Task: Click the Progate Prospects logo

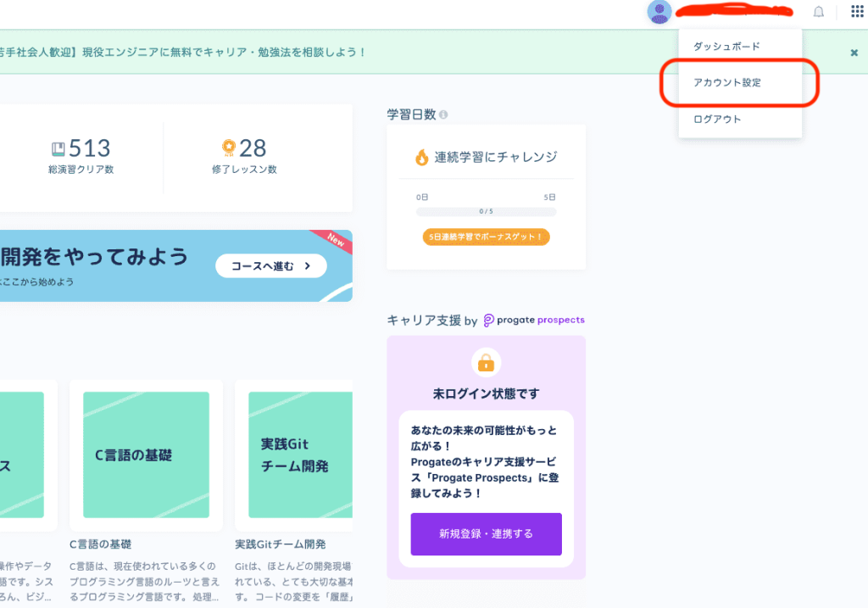Action: click(534, 320)
